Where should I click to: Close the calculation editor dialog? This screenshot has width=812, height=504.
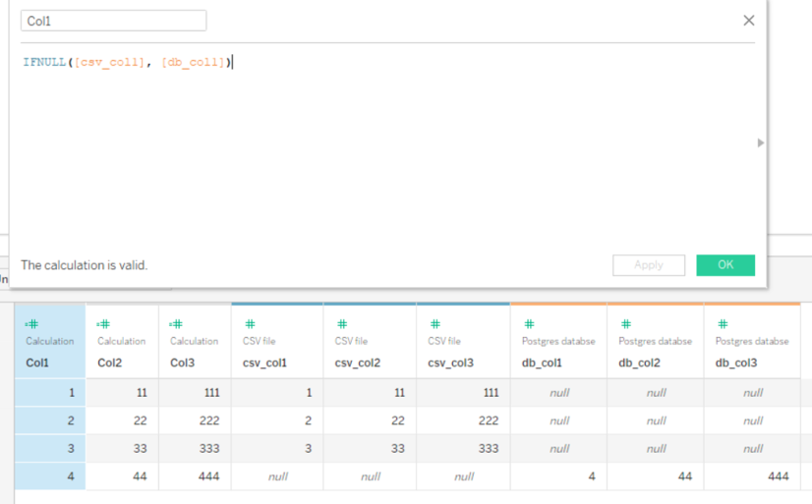pyautogui.click(x=749, y=21)
